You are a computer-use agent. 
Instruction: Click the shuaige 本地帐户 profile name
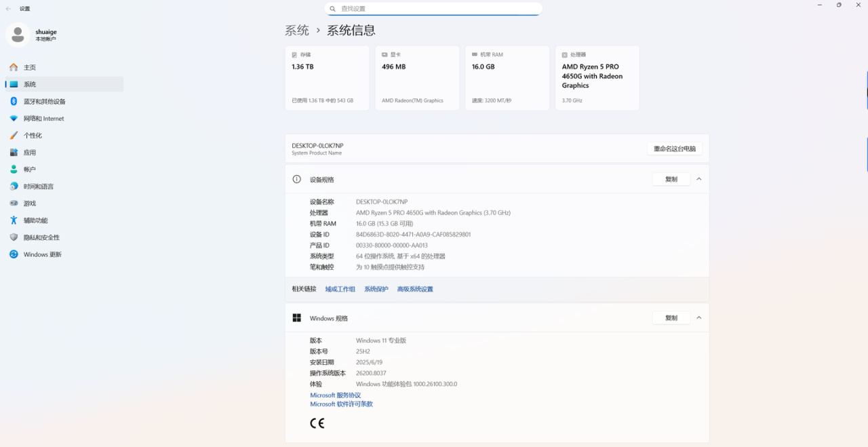pyautogui.click(x=46, y=35)
